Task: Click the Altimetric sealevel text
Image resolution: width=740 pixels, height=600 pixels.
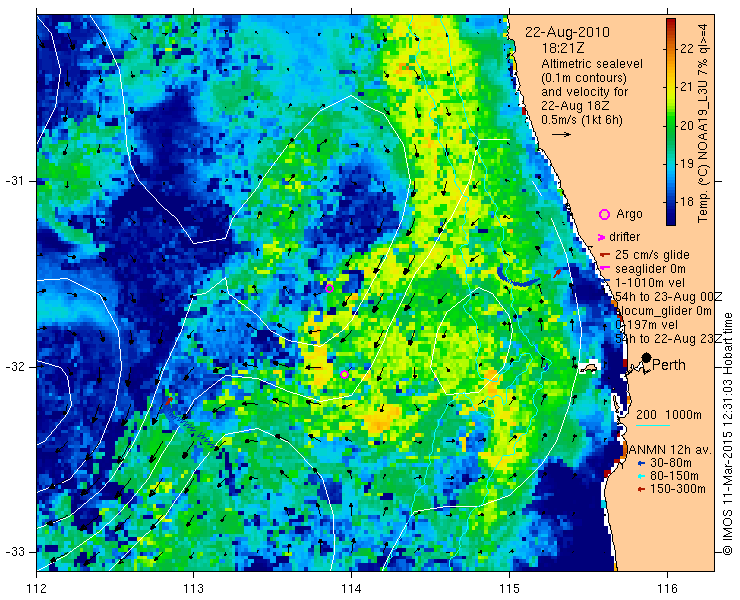Action: tap(592, 64)
